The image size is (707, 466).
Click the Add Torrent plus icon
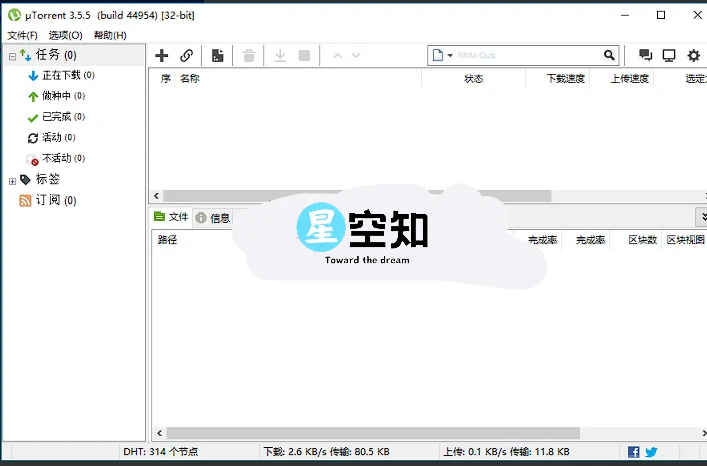pyautogui.click(x=161, y=55)
